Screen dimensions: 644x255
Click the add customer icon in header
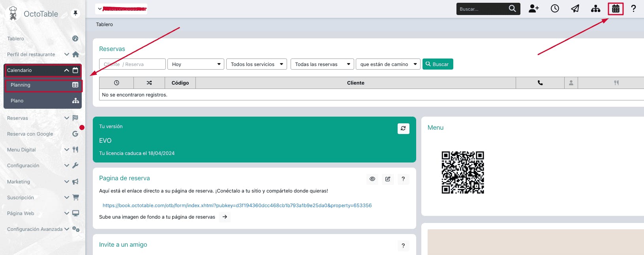[534, 8]
